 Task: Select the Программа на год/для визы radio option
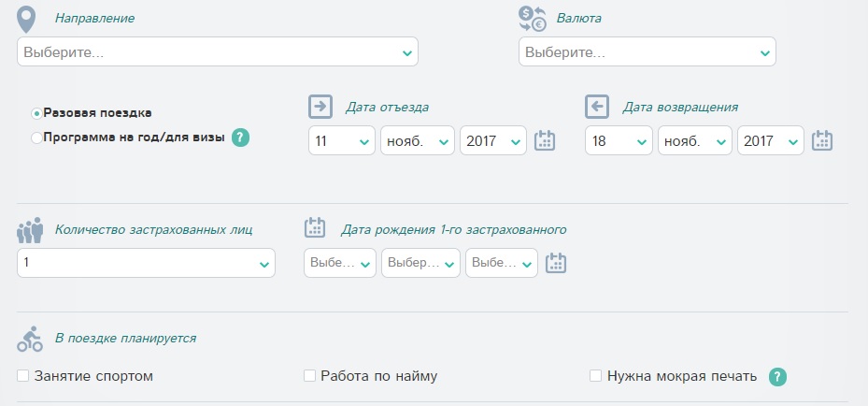pyautogui.click(x=36, y=138)
